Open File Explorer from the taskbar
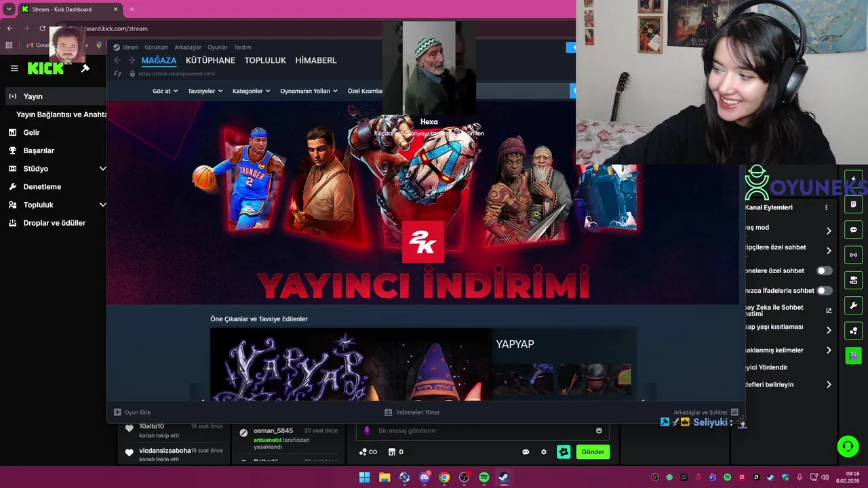The width and height of the screenshot is (868, 488). (384, 477)
